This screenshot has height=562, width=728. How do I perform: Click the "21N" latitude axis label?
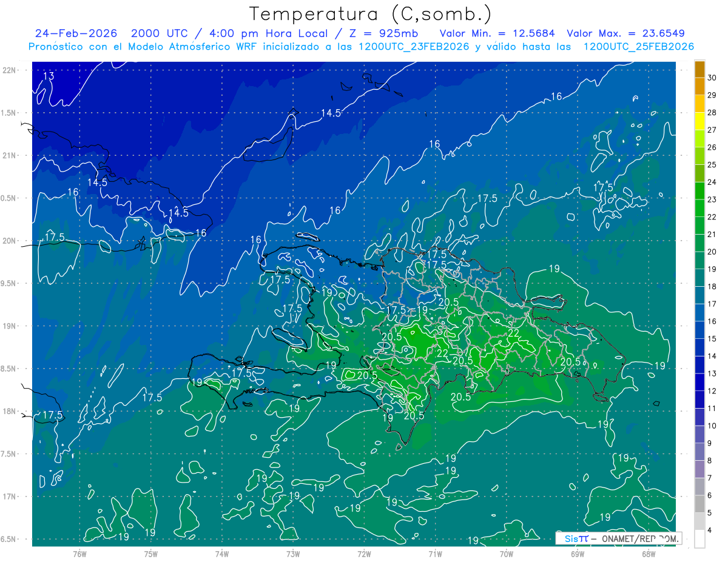click(10, 155)
